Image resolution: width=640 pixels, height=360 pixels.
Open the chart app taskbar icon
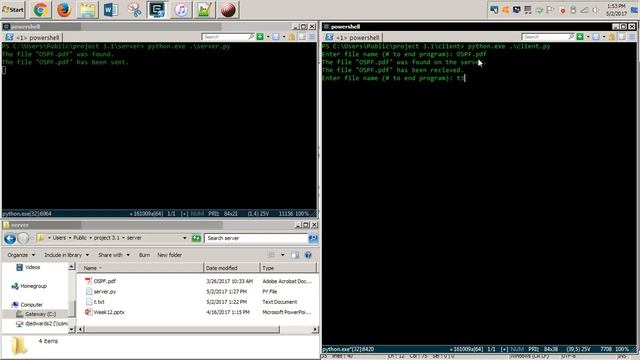click(x=204, y=9)
